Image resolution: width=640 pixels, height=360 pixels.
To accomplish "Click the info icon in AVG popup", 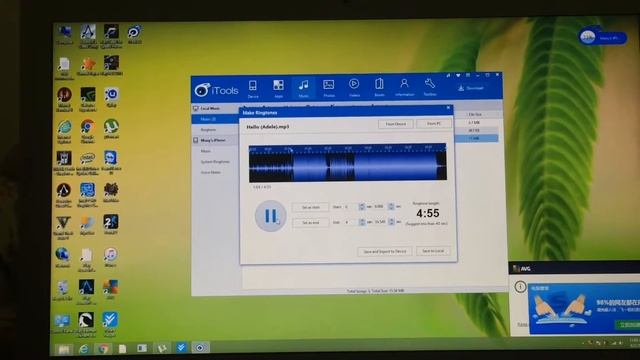I will 520,287.
